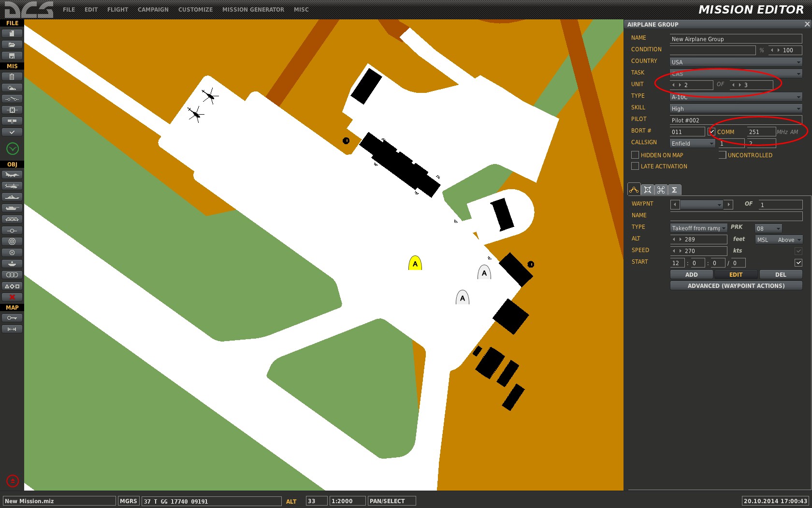
Task: Select the ground vehicle tank tool
Action: (x=12, y=208)
